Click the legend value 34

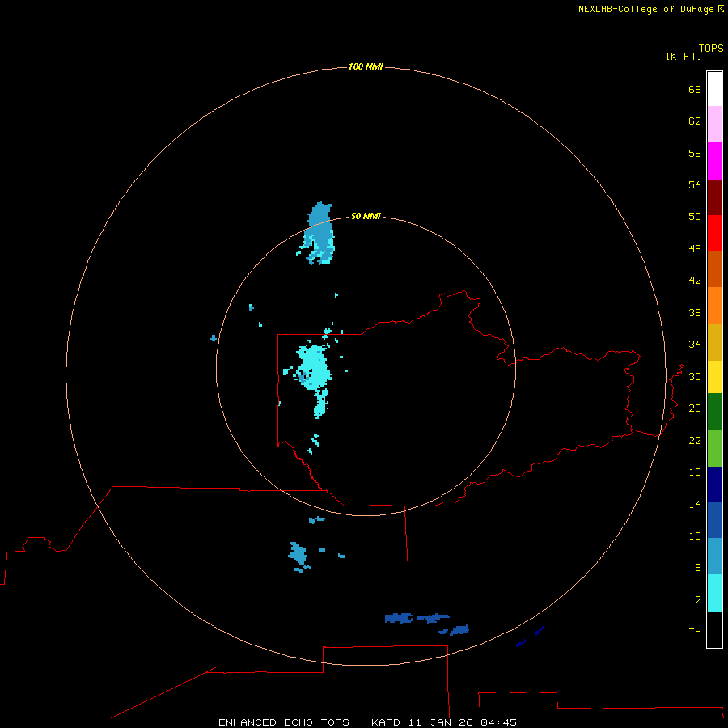pyautogui.click(x=695, y=344)
